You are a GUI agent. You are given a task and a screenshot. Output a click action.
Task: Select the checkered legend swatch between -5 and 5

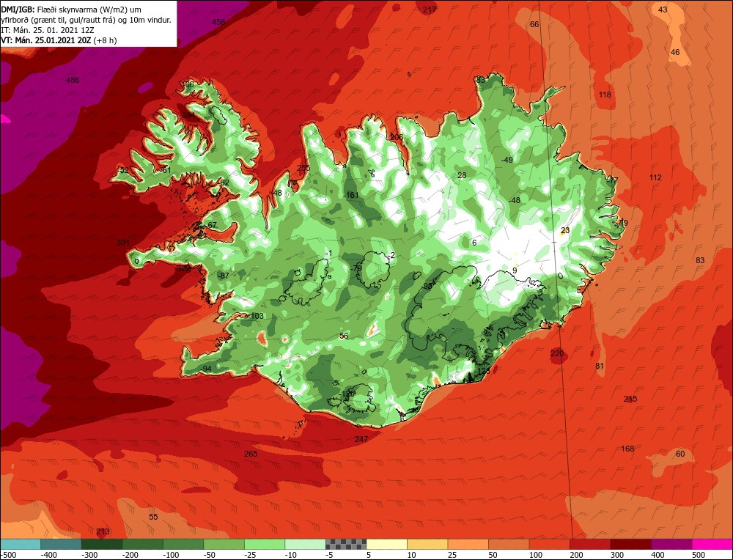coord(346,544)
